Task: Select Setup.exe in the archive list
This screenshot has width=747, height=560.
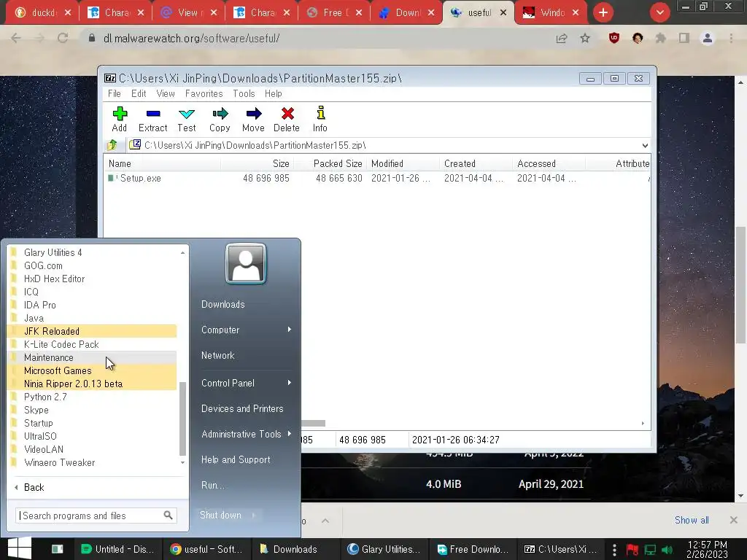Action: (x=141, y=178)
